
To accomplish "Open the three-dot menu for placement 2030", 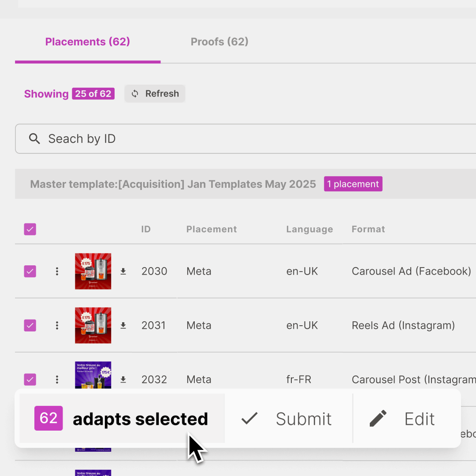I will (57, 271).
